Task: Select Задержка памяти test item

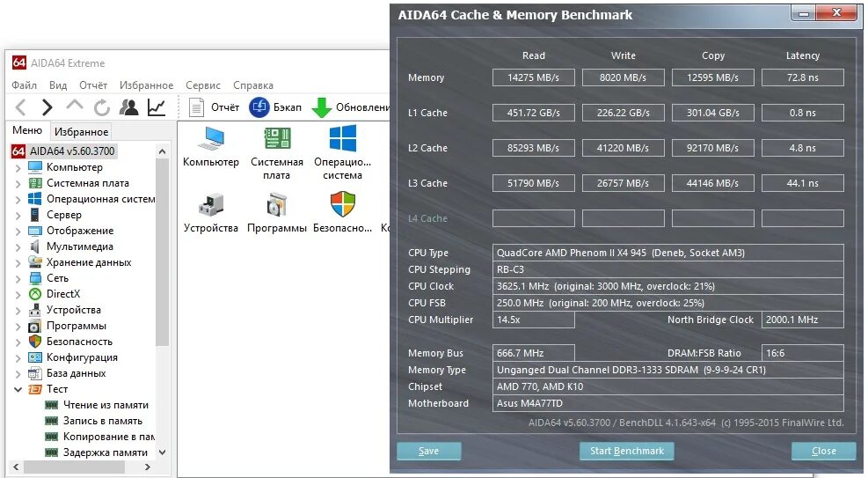Action: pyautogui.click(x=106, y=452)
